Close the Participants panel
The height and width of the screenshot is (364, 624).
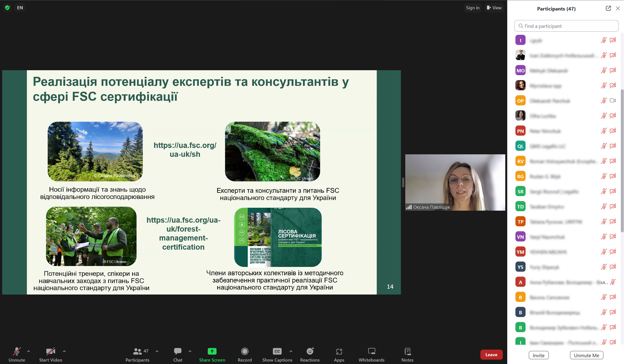618,8
